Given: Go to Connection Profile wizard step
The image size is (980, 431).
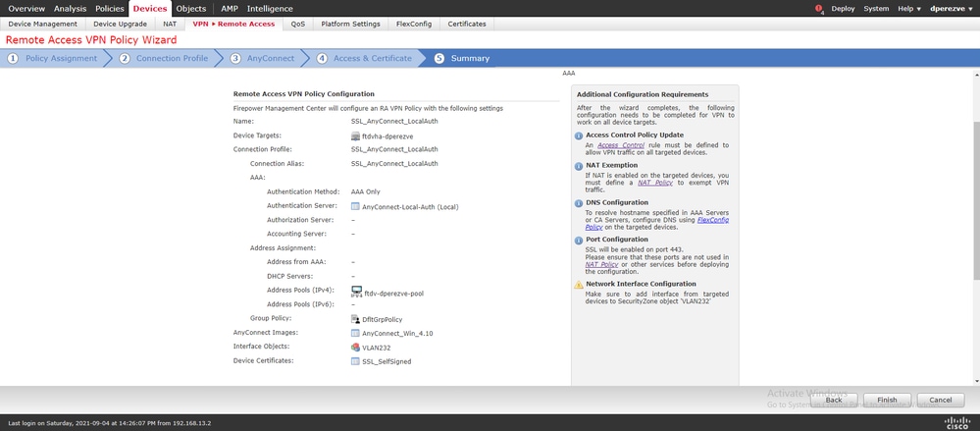Looking at the screenshot, I should point(173,58).
